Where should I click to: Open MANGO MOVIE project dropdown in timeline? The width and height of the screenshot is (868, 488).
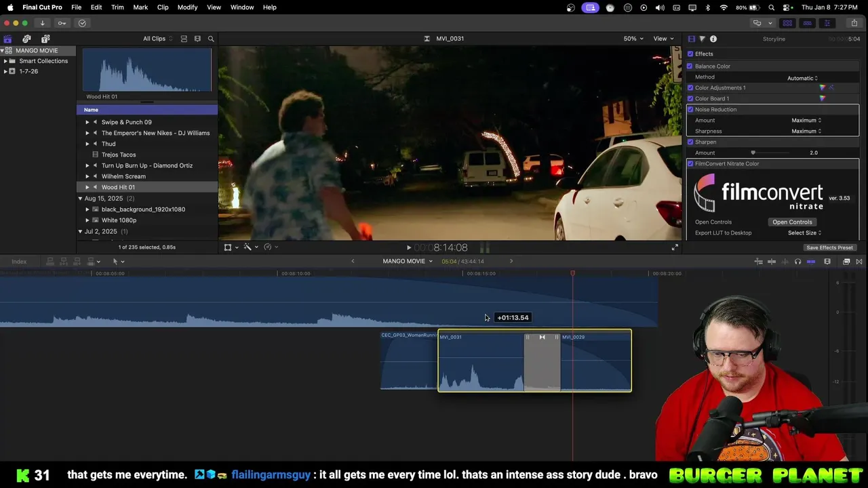(x=408, y=262)
